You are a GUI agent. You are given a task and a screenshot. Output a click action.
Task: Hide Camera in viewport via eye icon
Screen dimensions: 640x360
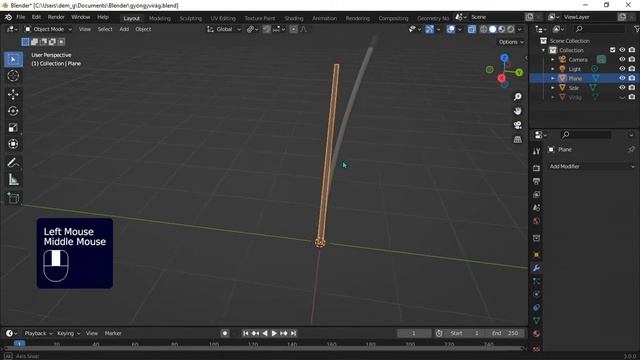pyautogui.click(x=622, y=60)
